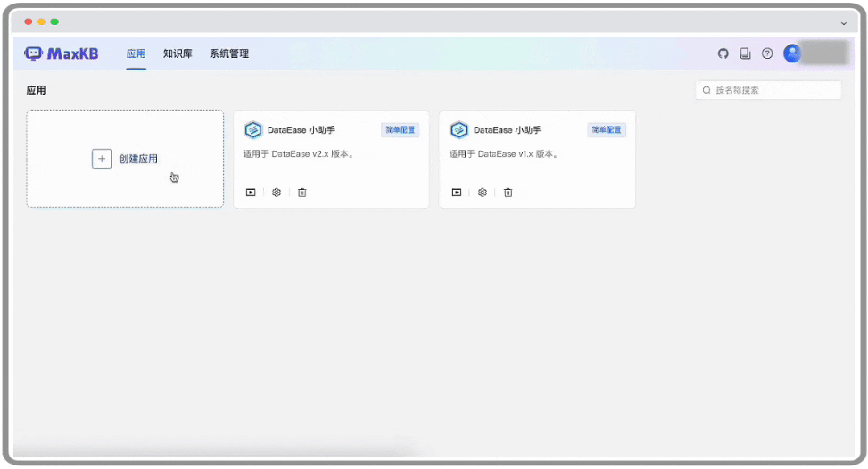Click the description 适用于 DataEase v2.x 版本
868x469 pixels.
[x=298, y=154]
